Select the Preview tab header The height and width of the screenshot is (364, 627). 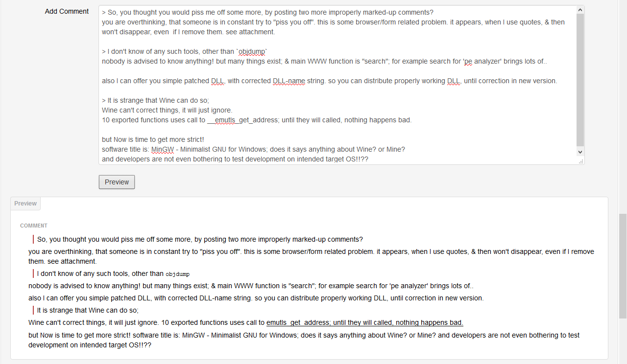[x=25, y=204]
